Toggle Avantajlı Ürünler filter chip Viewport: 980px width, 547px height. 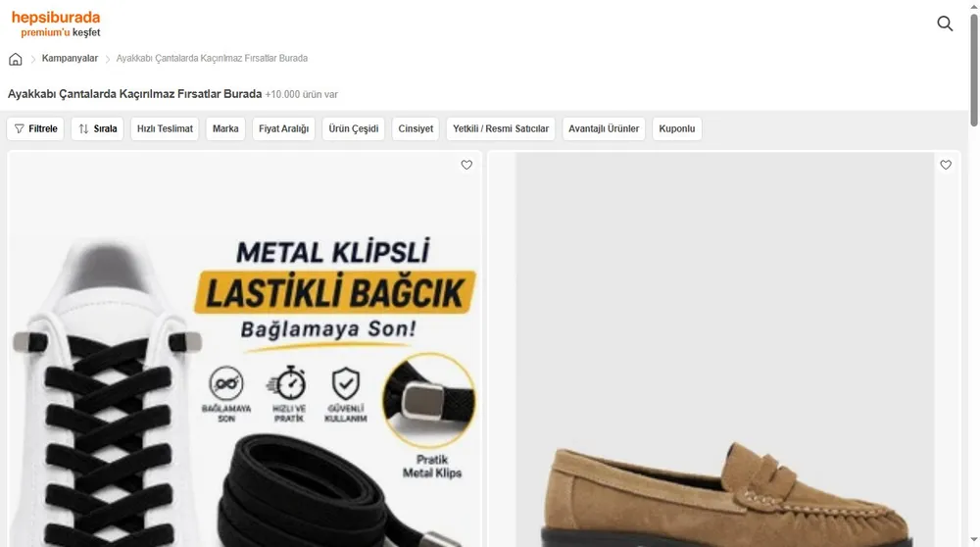click(x=604, y=128)
